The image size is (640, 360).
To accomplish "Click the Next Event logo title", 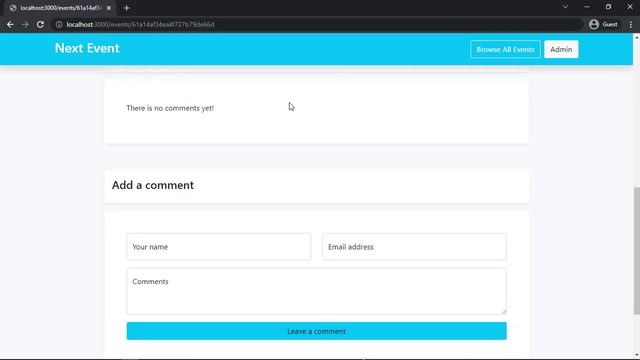I will click(x=87, y=48).
